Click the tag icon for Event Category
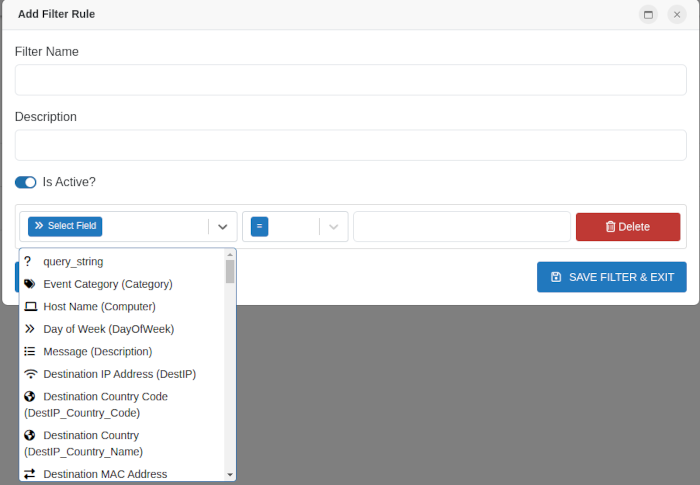Screen dimensions: 700x485 (x=30, y=284)
